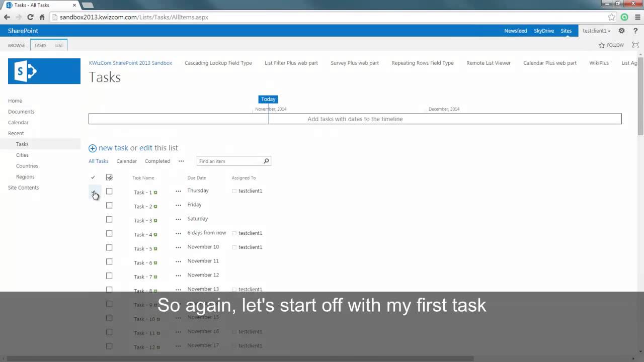The height and width of the screenshot is (362, 644).
Task: Sort by the Task Name column header
Action: (x=143, y=178)
